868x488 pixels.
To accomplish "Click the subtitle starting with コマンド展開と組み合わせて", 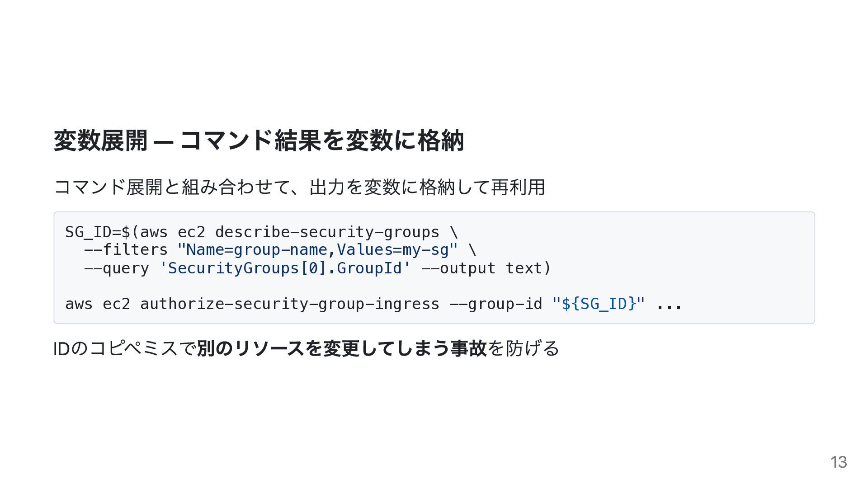I will click(x=299, y=187).
